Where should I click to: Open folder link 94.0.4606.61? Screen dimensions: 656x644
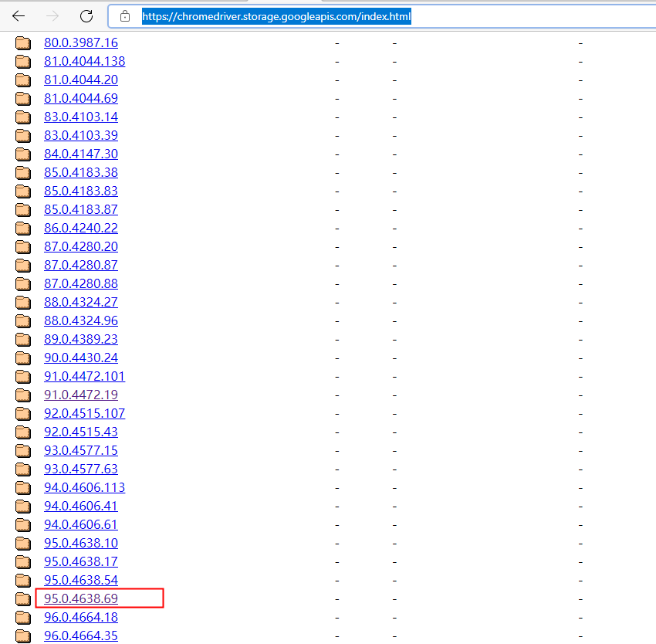(x=81, y=524)
